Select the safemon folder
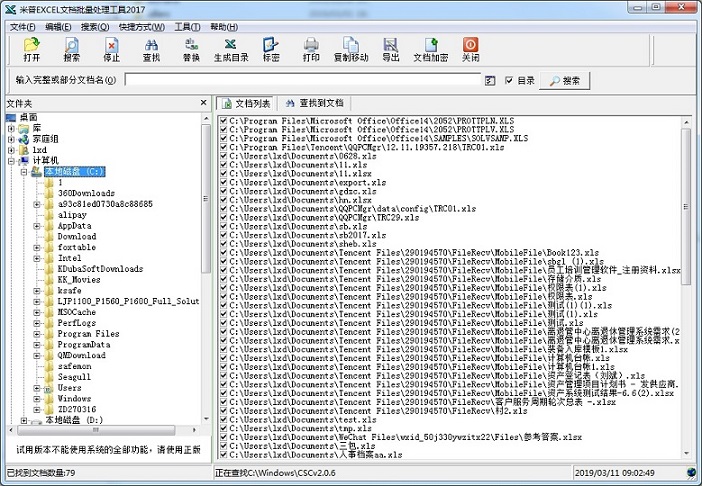The image size is (702, 486). point(74,366)
